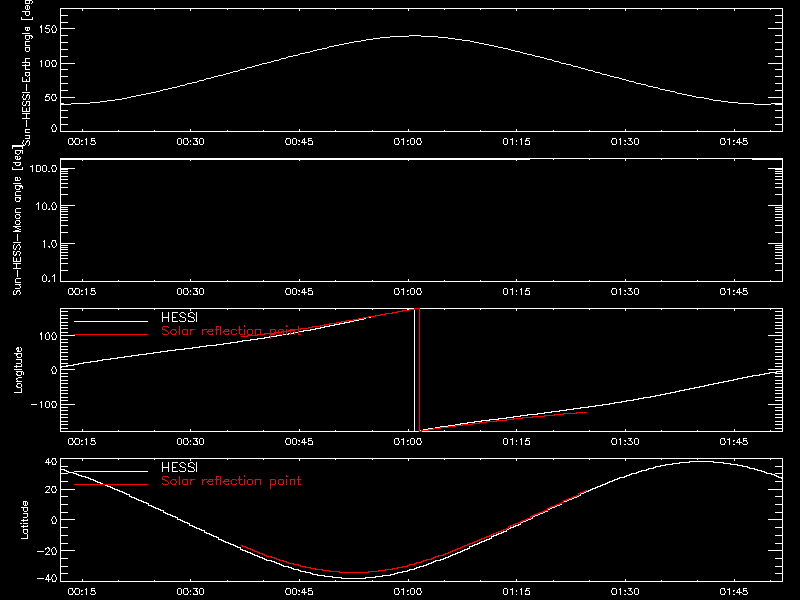Select the 0 tick in Longitude plot
Viewport: 800px width, 600px height.
click(x=54, y=370)
